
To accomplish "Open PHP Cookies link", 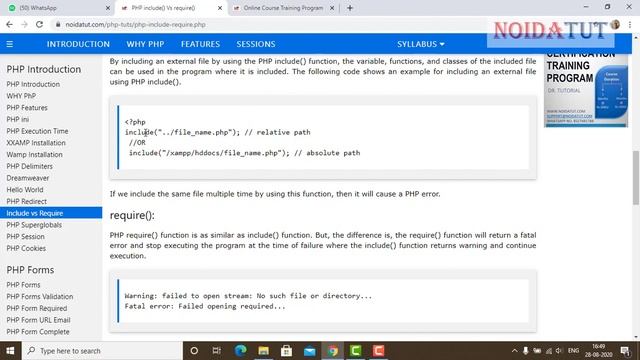I will pos(26,249).
